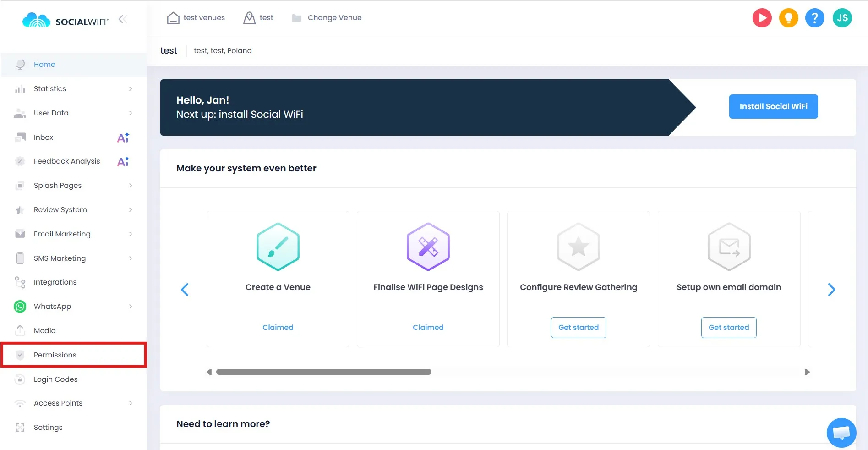Click the Media upload icon
868x450 pixels.
[20, 330]
